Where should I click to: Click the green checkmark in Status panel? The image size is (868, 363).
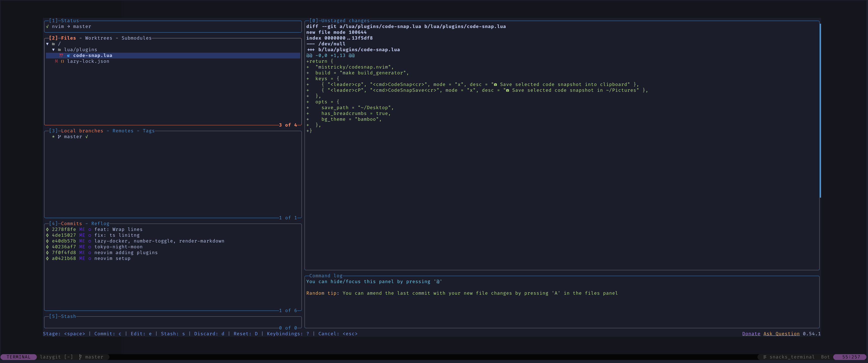[47, 27]
